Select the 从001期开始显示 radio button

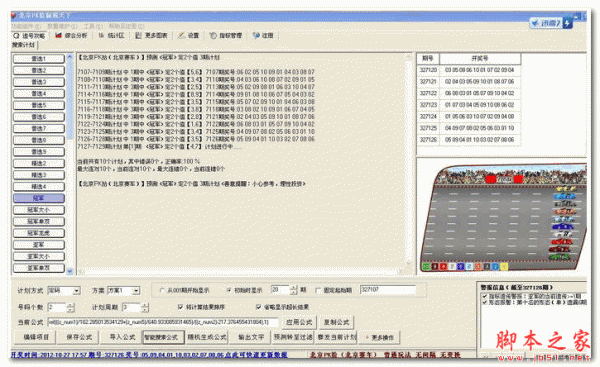[x=162, y=290]
